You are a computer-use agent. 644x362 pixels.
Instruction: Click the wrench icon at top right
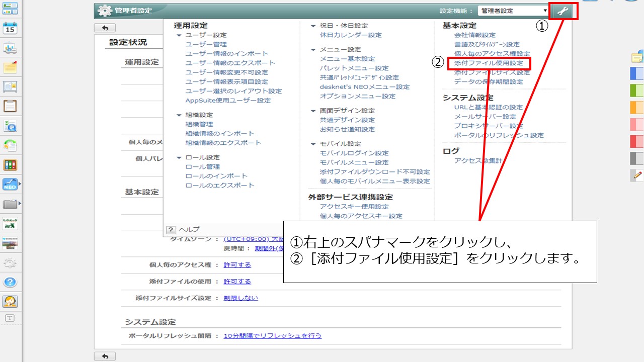pos(563,11)
